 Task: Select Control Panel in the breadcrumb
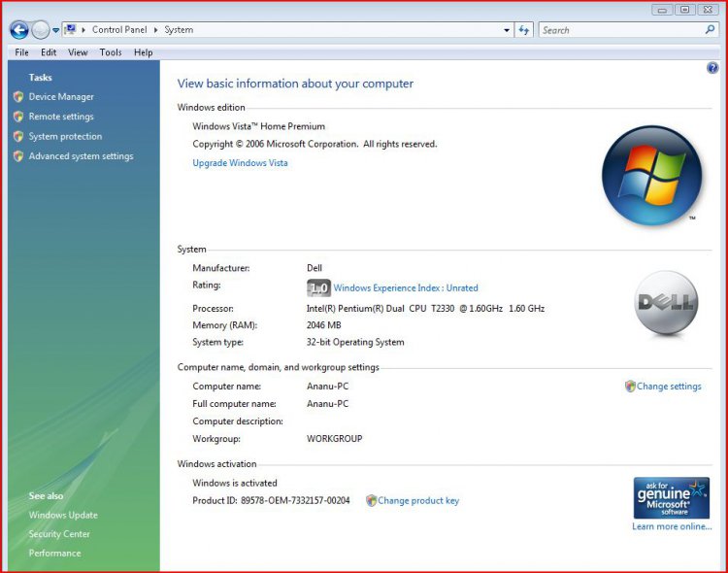tap(119, 30)
